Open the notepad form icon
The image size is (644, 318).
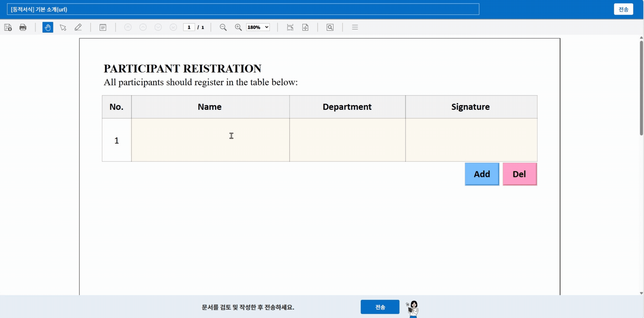click(103, 27)
